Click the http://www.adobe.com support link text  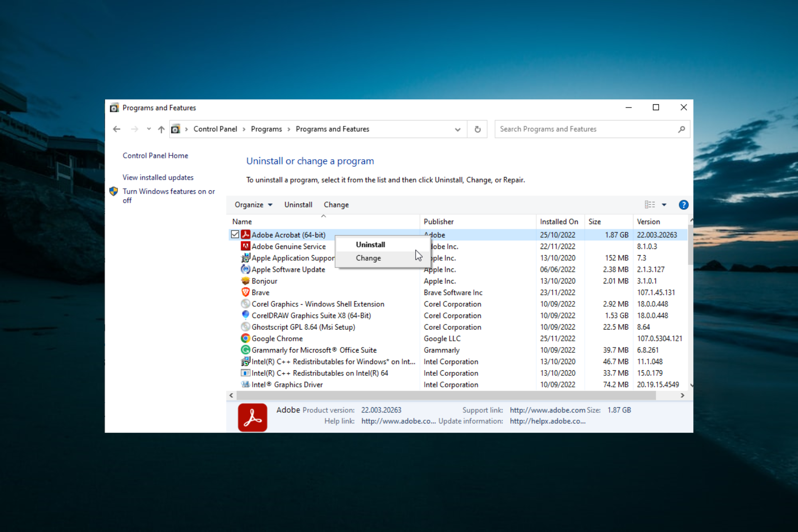(547, 410)
